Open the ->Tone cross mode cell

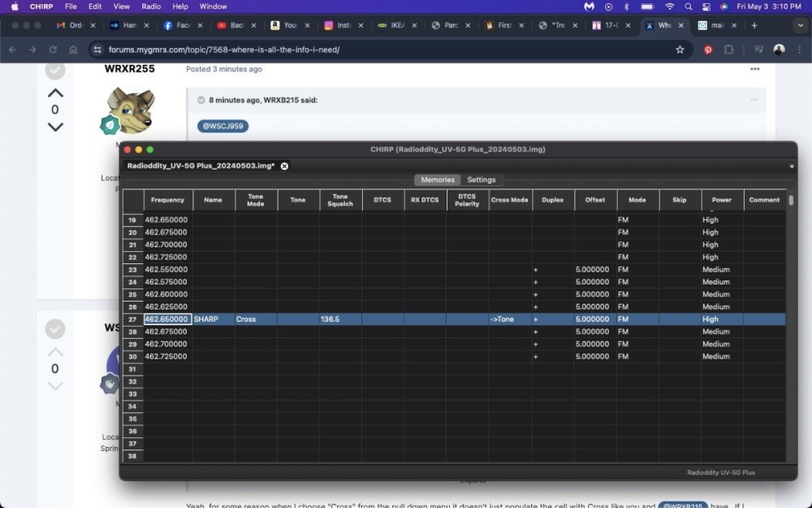pos(510,319)
